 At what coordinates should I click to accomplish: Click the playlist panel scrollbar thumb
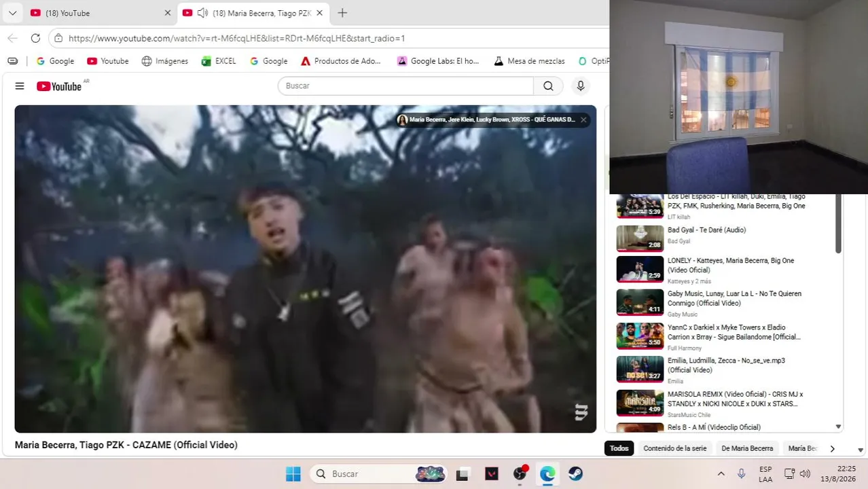point(838,224)
